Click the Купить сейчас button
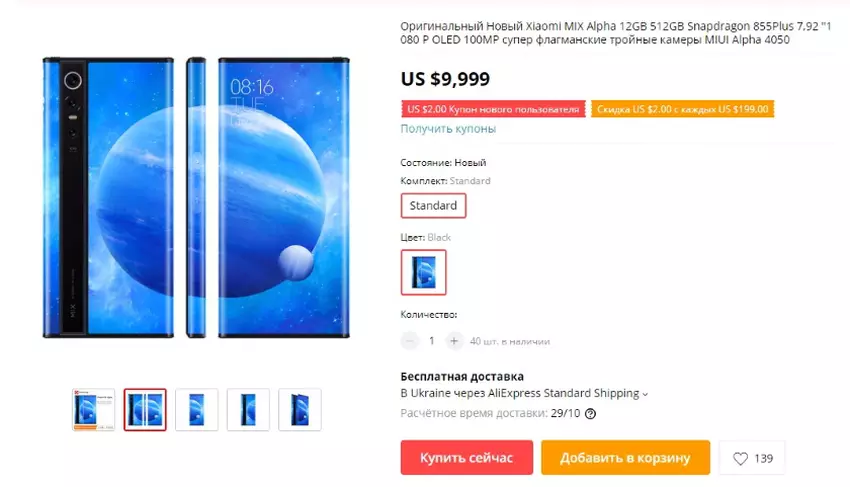Screen dimensions: 850x487 pos(467,458)
